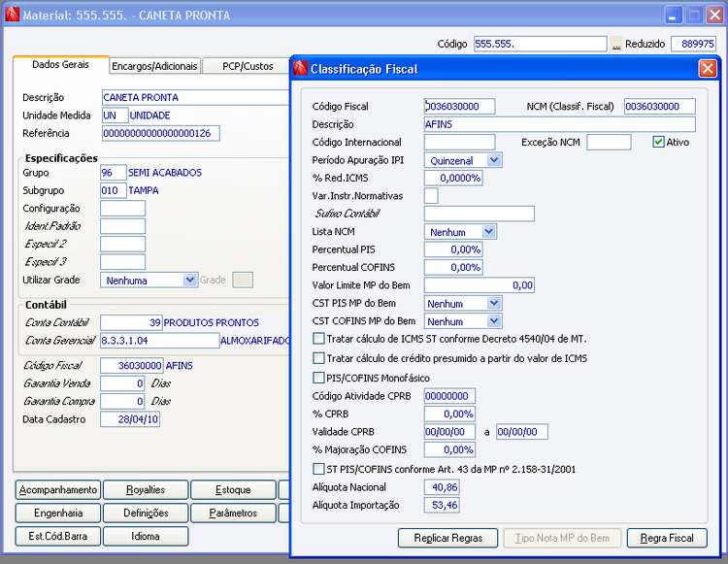728x564 pixels.
Task: Click the Data Cadastro field 28/04/10
Action: [x=130, y=419]
